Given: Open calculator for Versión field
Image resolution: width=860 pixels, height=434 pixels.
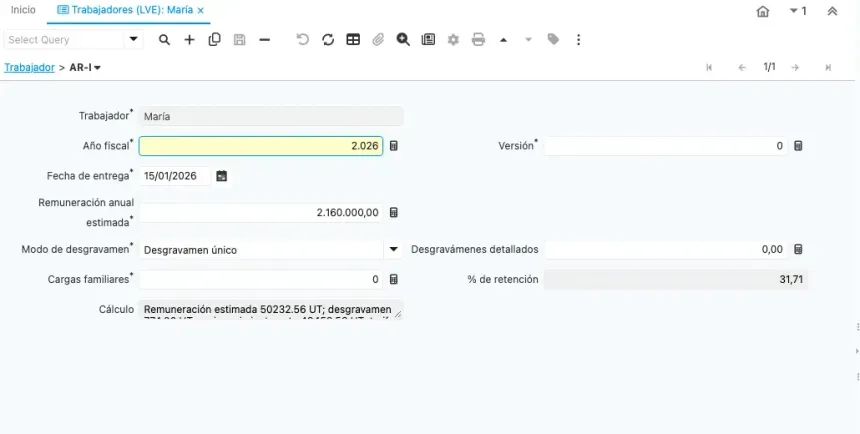Looking at the screenshot, I should [798, 146].
